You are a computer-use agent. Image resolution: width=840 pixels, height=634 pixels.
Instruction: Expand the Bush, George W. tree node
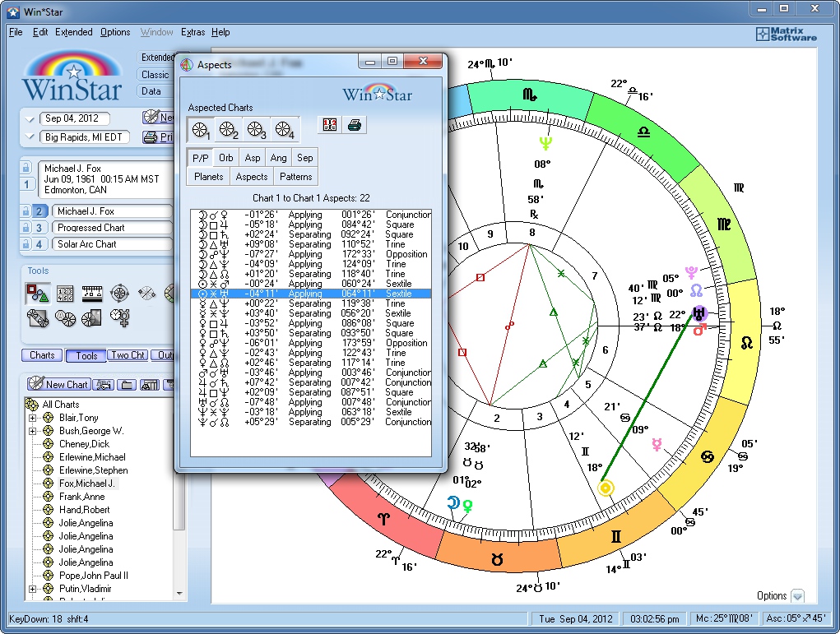click(32, 431)
